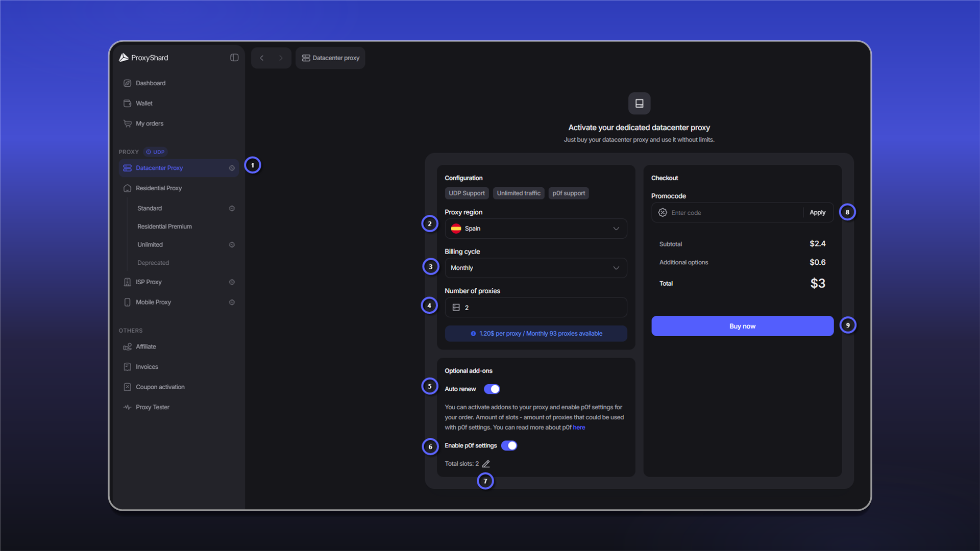Expand Residential Proxy section
This screenshot has width=980, height=551.
(179, 188)
